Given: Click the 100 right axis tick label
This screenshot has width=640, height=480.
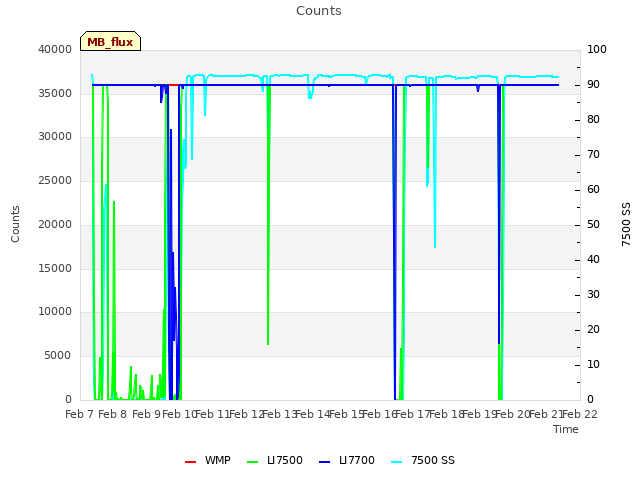Looking at the screenshot, I should [597, 49].
